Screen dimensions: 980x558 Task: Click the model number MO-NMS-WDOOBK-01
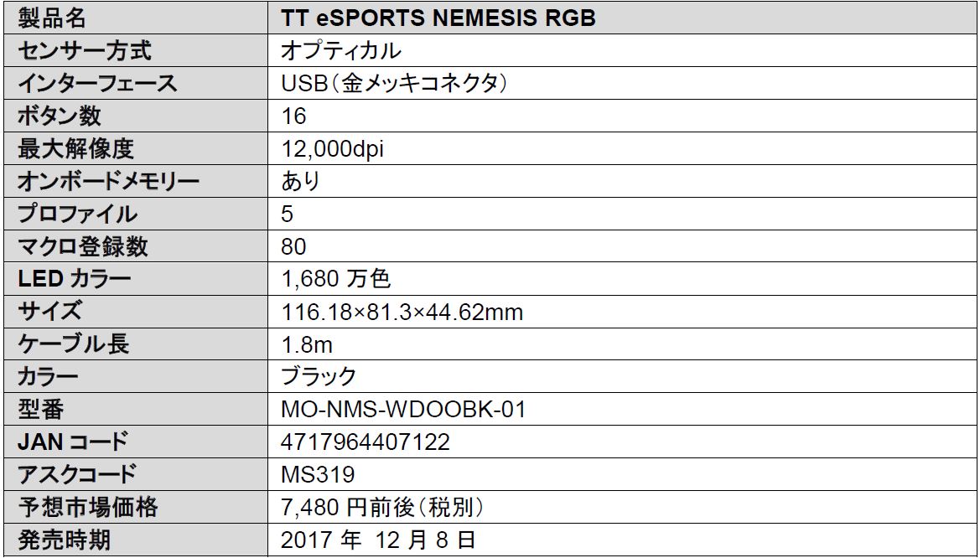tap(403, 410)
